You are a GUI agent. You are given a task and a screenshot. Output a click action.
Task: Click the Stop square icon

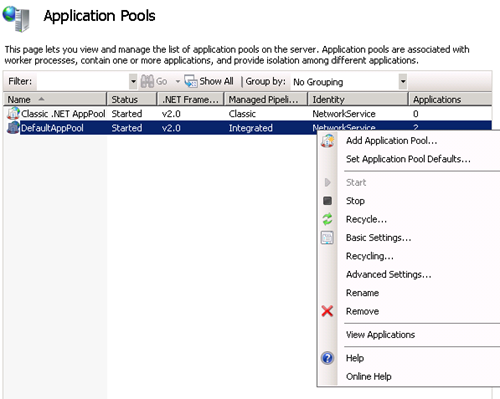coord(327,201)
